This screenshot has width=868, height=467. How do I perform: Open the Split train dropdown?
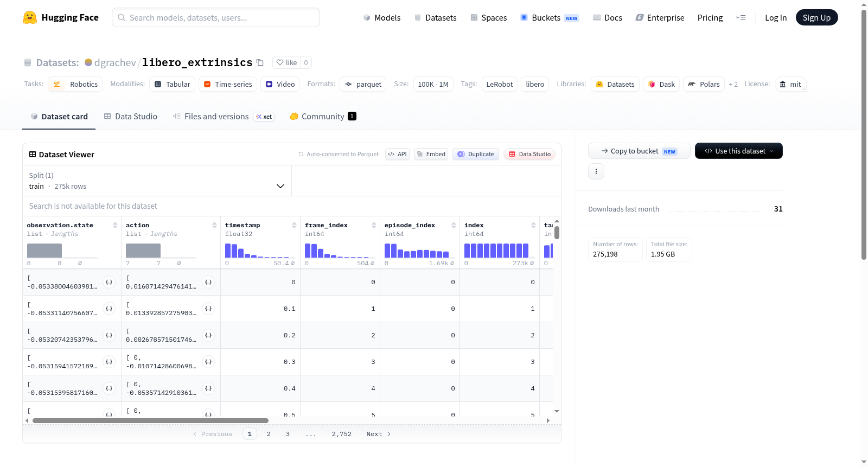[x=157, y=181]
